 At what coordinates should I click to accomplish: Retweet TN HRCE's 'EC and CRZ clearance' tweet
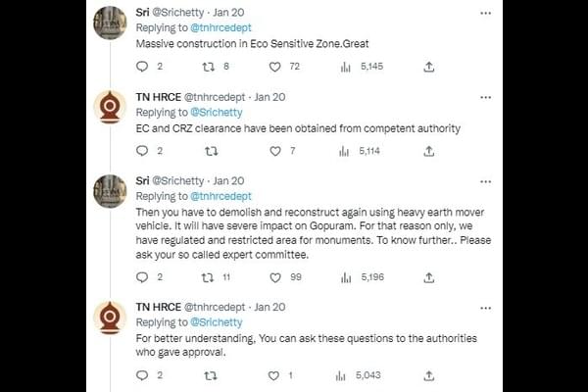pos(207,151)
